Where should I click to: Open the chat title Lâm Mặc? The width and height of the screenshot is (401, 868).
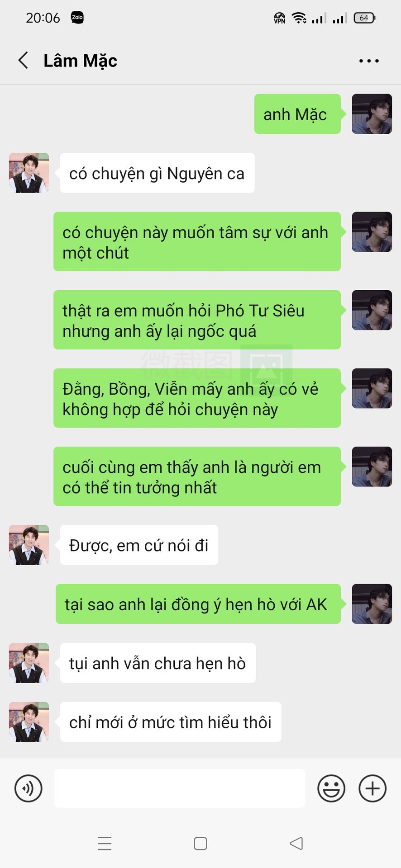(x=80, y=61)
